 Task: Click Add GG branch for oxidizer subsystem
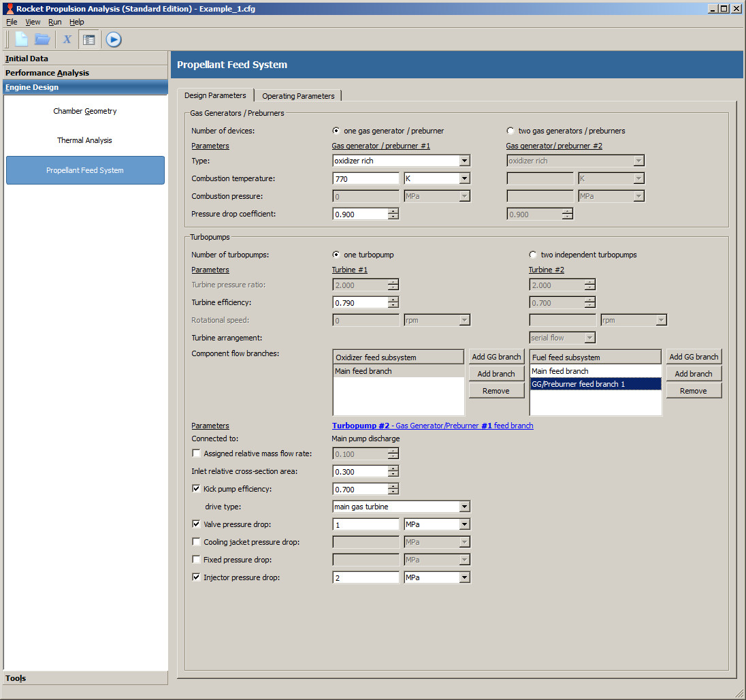pos(496,357)
